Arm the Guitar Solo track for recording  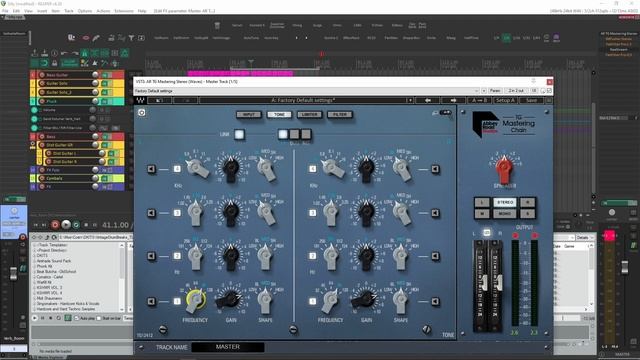click(42, 83)
